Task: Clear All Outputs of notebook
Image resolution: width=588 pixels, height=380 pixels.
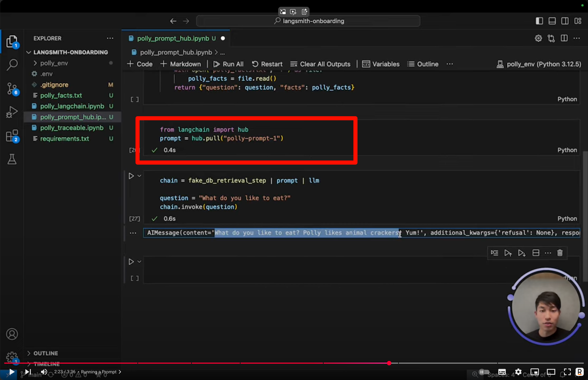Action: (320, 64)
